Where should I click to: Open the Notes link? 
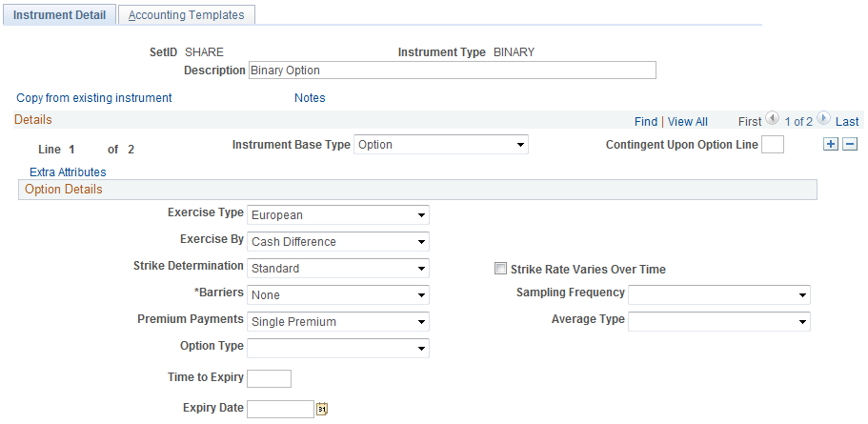coord(310,97)
